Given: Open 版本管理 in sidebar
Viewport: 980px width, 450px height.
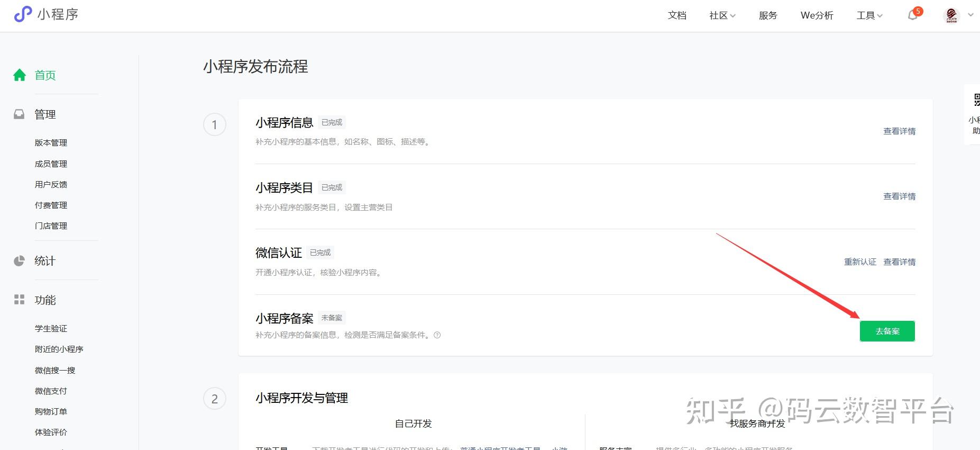Looking at the screenshot, I should click(51, 143).
